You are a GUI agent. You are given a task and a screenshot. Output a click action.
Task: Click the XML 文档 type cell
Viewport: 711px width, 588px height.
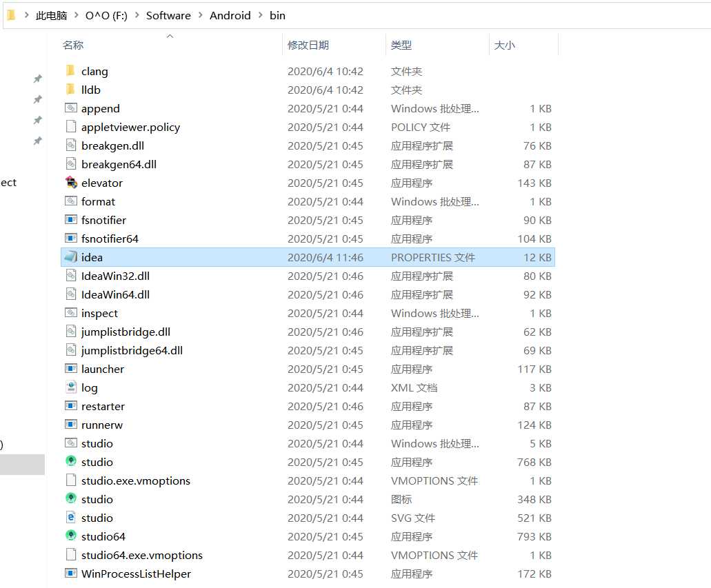[x=414, y=388]
